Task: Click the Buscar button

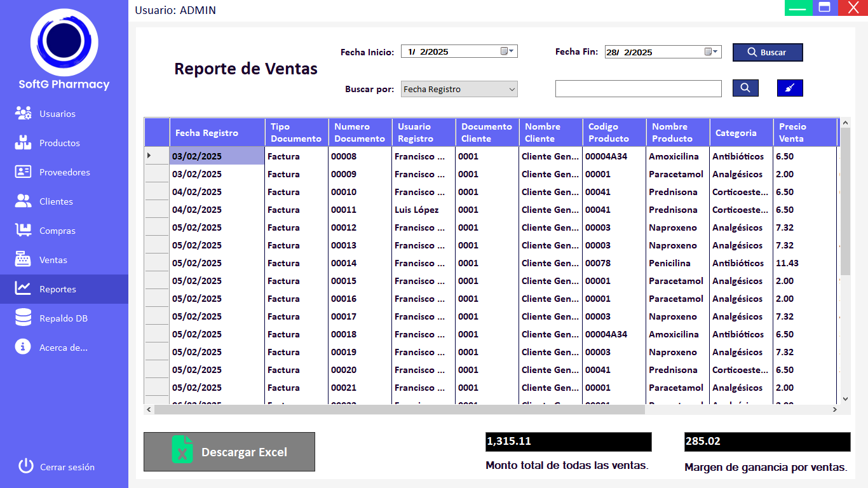Action: coord(768,52)
